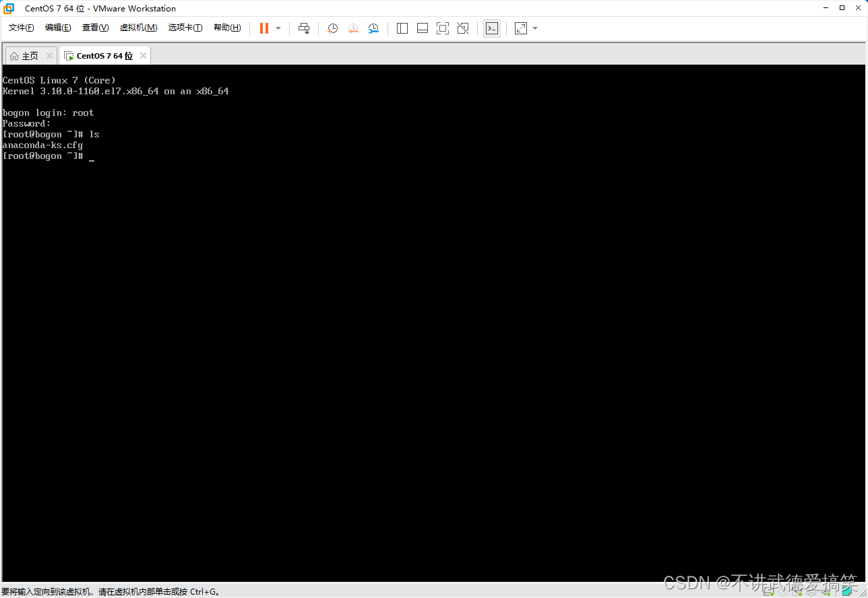Toggle the thumbnail bar at the bottom
The width and height of the screenshot is (868, 598).
[x=423, y=28]
